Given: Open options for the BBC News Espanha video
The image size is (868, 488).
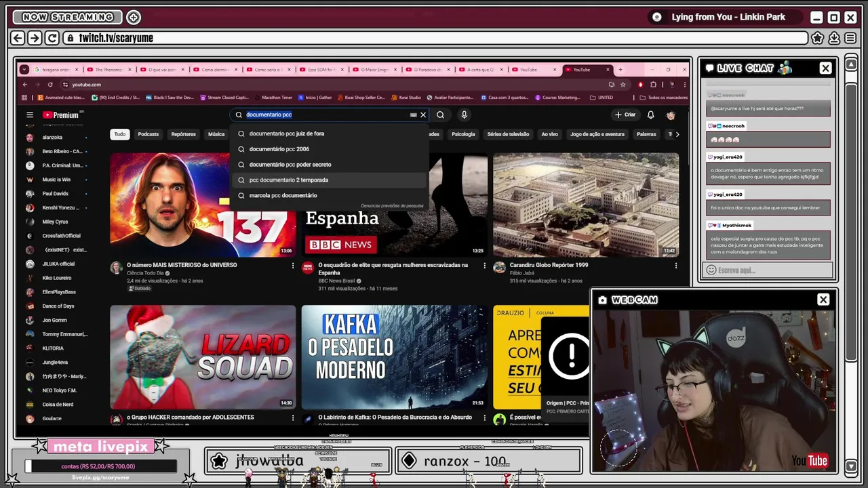Looking at the screenshot, I should (x=484, y=266).
